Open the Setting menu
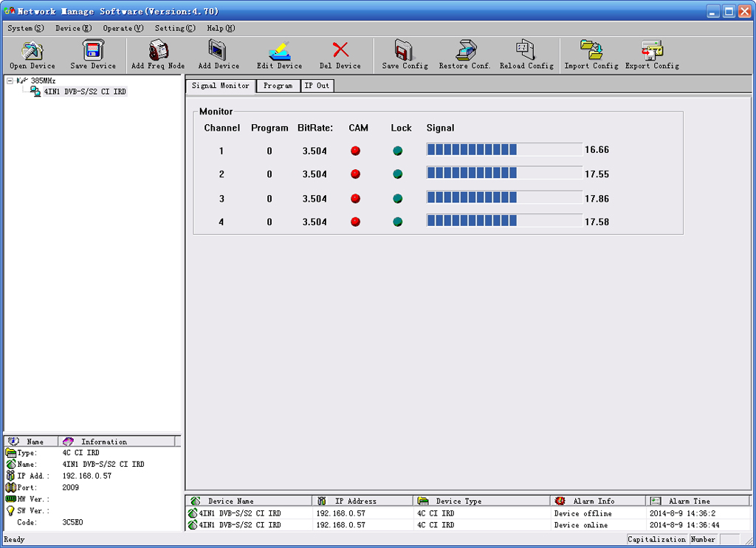The image size is (756, 548). 175,29
